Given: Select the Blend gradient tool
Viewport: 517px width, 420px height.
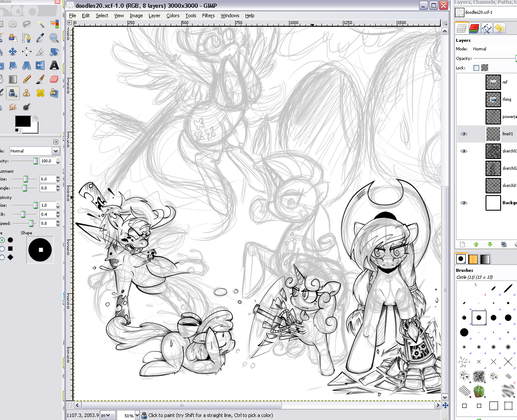Looking at the screenshot, I should coord(13,79).
